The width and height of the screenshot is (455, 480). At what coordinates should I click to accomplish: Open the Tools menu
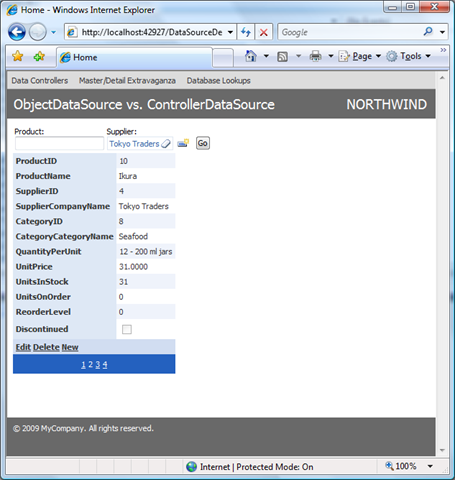(409, 56)
